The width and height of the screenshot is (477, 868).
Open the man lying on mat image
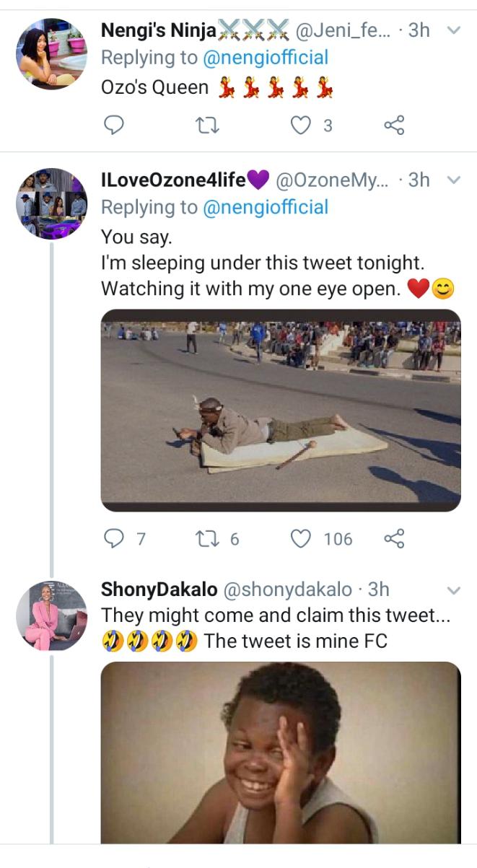click(x=280, y=410)
